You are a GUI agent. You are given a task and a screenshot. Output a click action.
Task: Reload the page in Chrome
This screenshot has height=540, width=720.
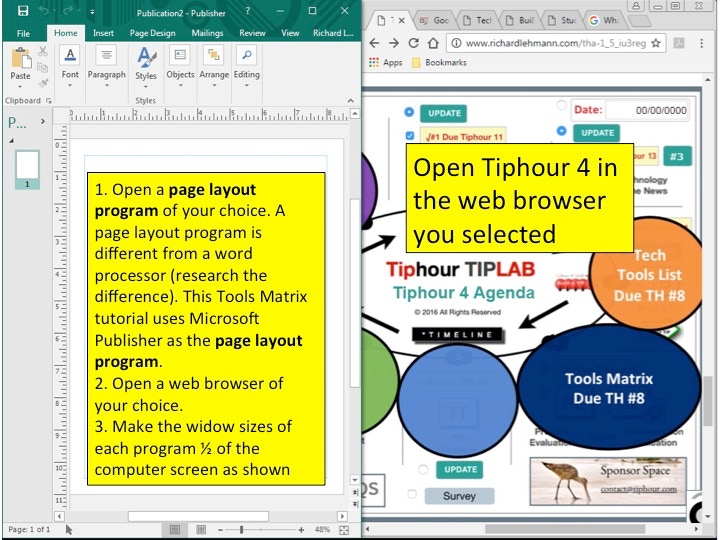pos(413,43)
